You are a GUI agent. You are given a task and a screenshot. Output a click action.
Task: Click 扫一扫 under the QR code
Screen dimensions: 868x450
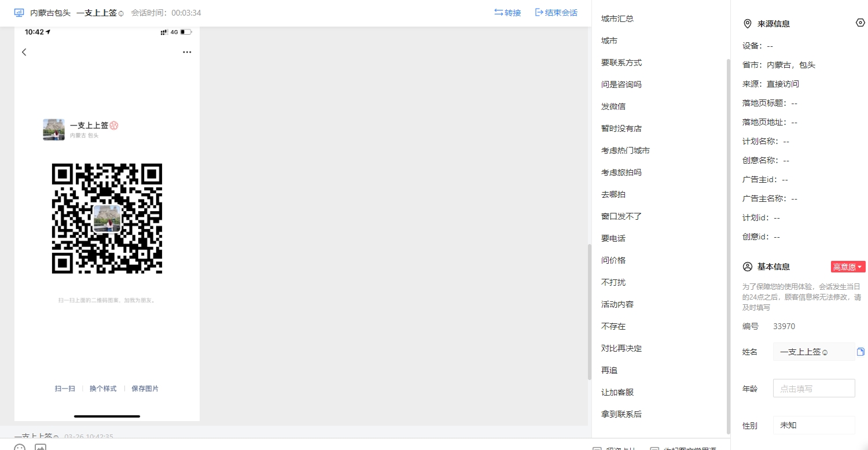point(65,389)
